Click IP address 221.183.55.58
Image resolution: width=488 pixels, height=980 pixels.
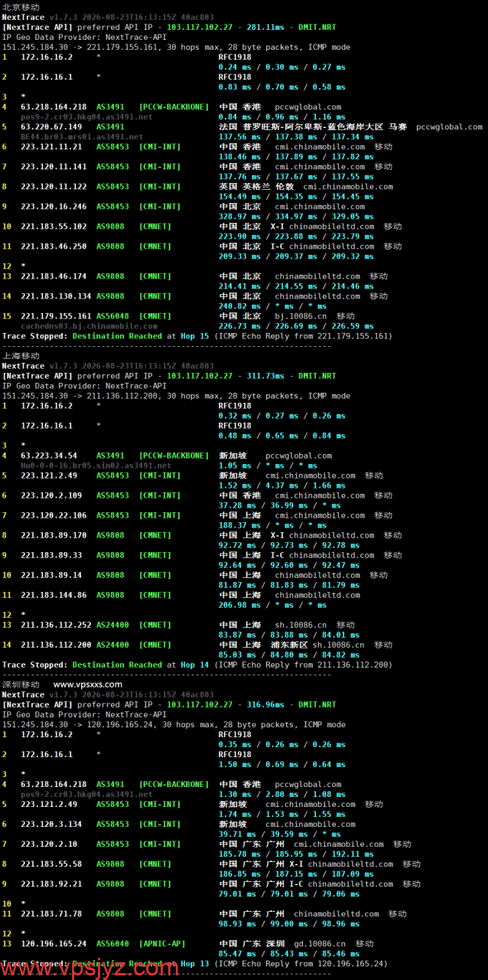click(51, 864)
